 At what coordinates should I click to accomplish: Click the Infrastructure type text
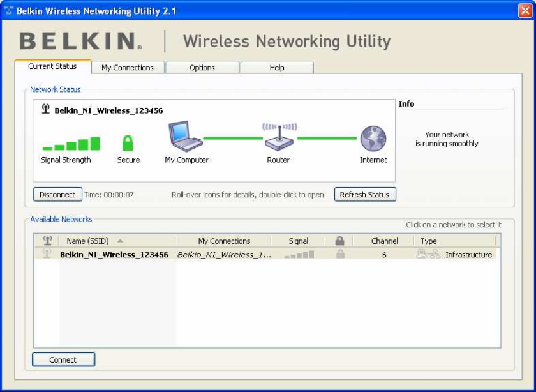click(468, 255)
